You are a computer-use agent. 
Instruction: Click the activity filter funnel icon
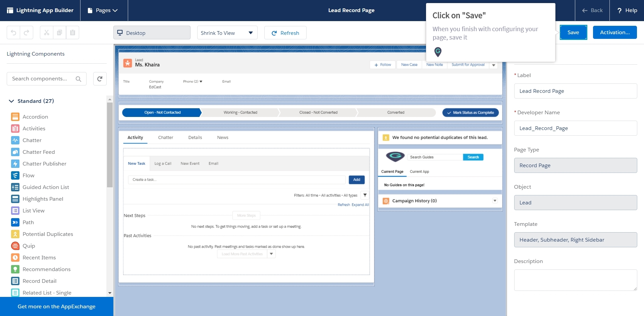(x=365, y=195)
